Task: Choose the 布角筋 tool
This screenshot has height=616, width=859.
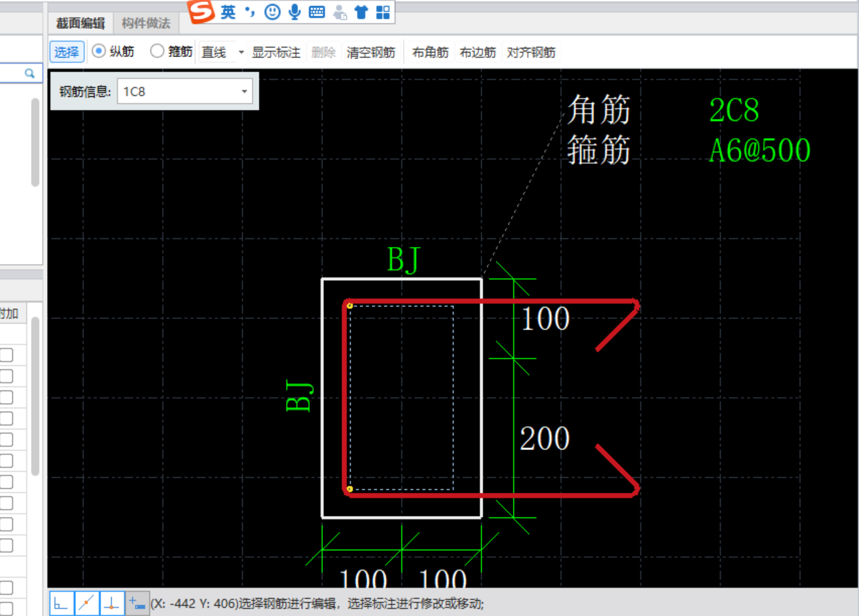Action: (x=430, y=52)
